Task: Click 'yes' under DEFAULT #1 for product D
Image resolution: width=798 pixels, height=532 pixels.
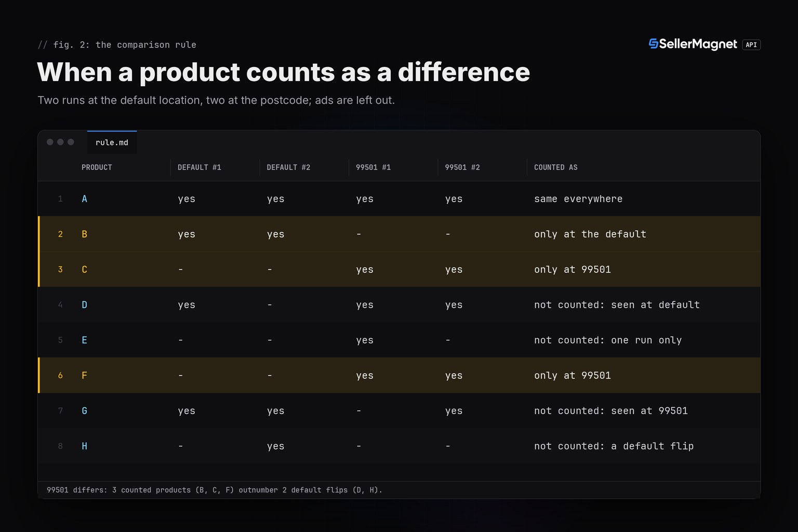Action: pyautogui.click(x=187, y=305)
